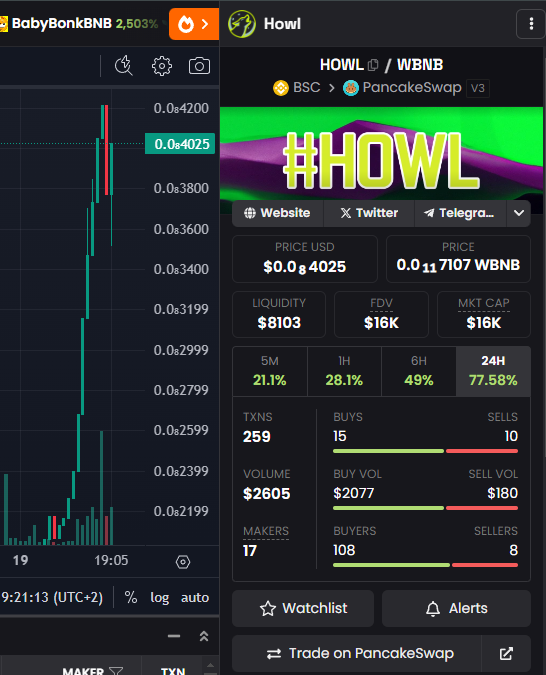Click the BUYERS 108 value
The height and width of the screenshot is (675, 546).
pyautogui.click(x=344, y=550)
